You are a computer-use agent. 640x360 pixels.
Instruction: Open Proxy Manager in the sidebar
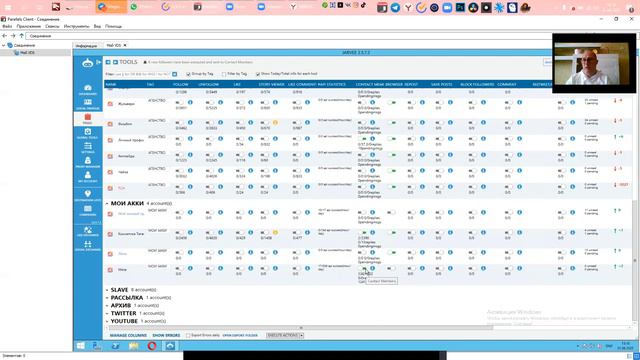(x=88, y=162)
